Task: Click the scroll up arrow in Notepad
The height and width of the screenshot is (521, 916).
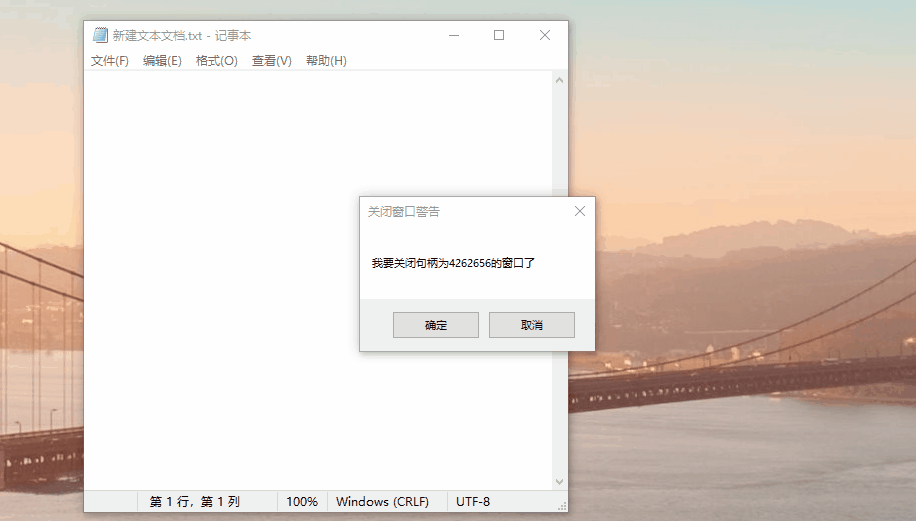Action: pos(559,80)
